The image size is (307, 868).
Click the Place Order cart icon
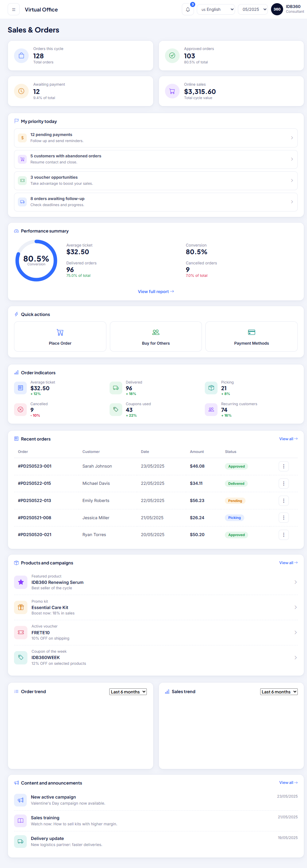point(60,332)
